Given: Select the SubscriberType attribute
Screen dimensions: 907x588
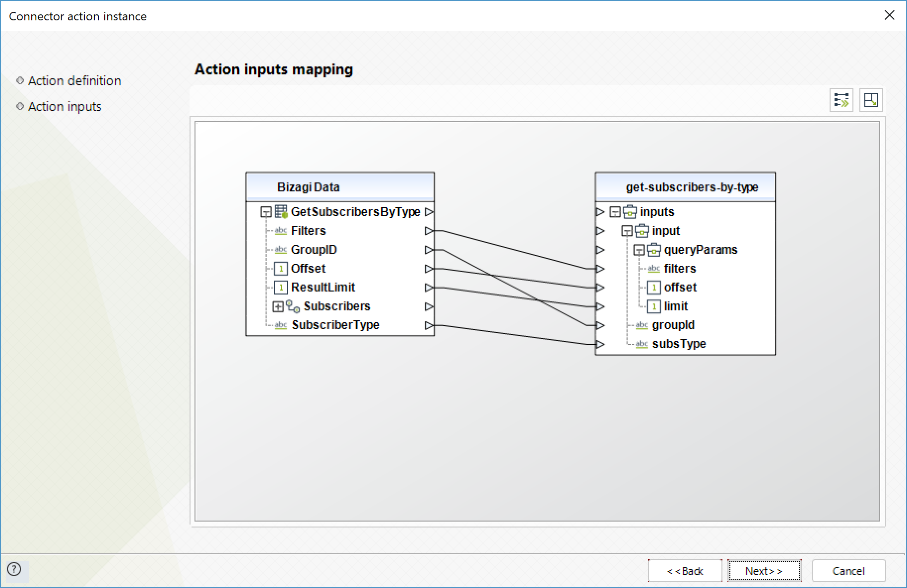Looking at the screenshot, I should [x=335, y=325].
